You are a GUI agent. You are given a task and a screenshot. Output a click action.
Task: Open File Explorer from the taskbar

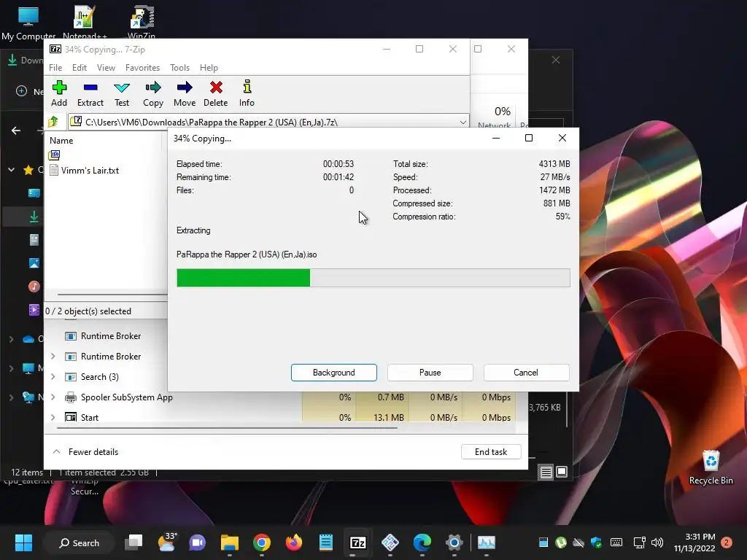tap(230, 542)
